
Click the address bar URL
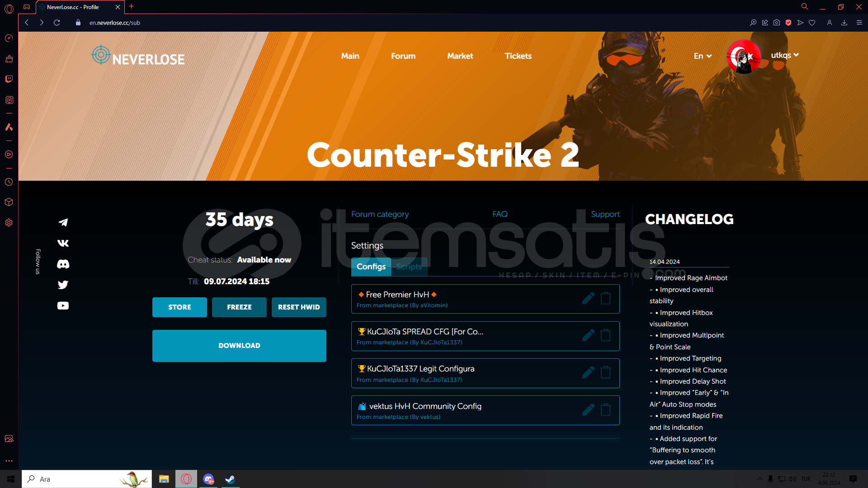pos(115,23)
